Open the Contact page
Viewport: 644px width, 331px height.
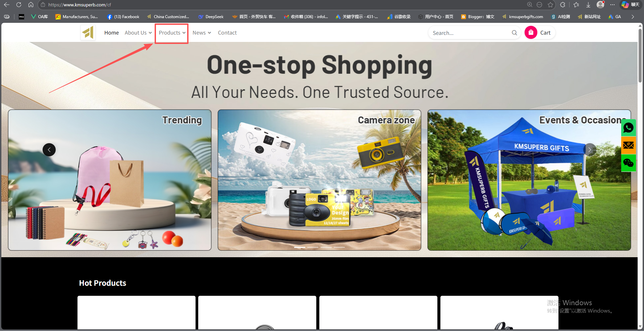click(x=227, y=33)
